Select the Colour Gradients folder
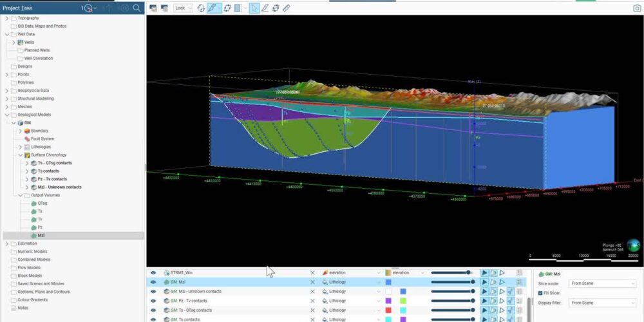Image resolution: width=644 pixels, height=322 pixels. [32, 300]
